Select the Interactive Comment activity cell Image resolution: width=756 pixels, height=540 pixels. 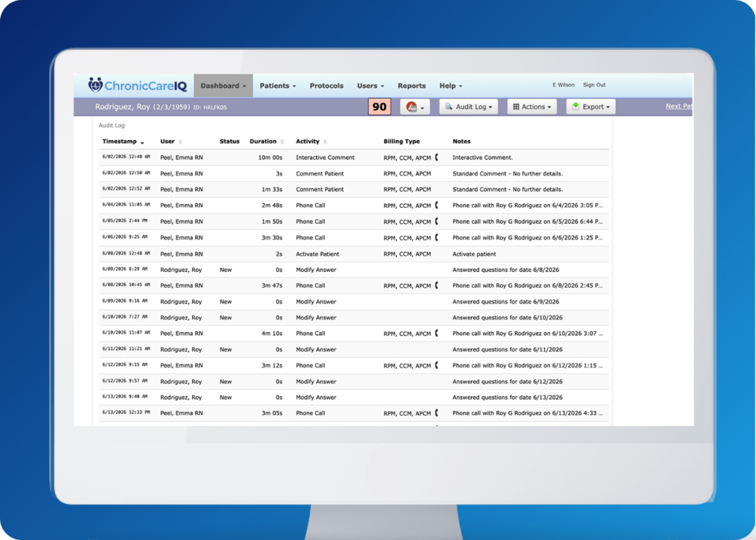tap(325, 158)
